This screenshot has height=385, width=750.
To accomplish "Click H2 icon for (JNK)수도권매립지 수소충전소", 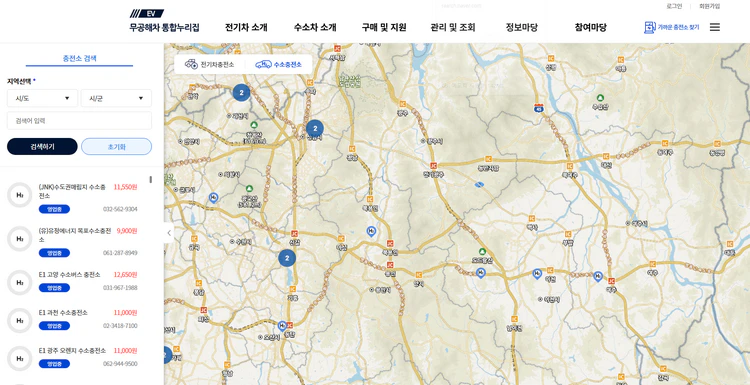I will pos(20,195).
